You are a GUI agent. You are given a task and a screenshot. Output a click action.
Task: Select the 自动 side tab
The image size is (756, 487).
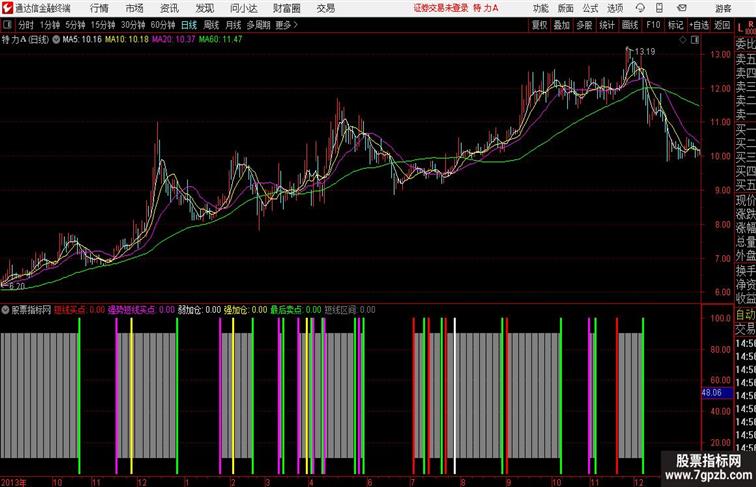point(745,315)
